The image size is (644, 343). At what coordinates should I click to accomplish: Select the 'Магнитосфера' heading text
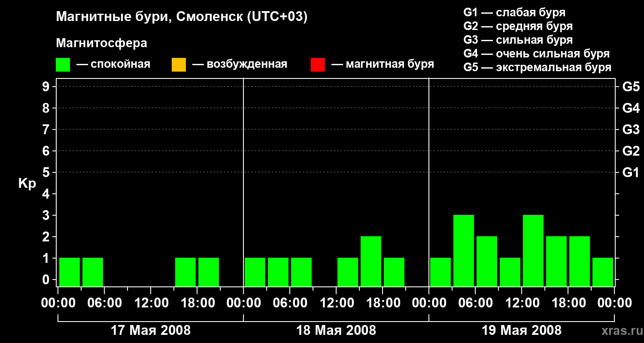[x=102, y=43]
